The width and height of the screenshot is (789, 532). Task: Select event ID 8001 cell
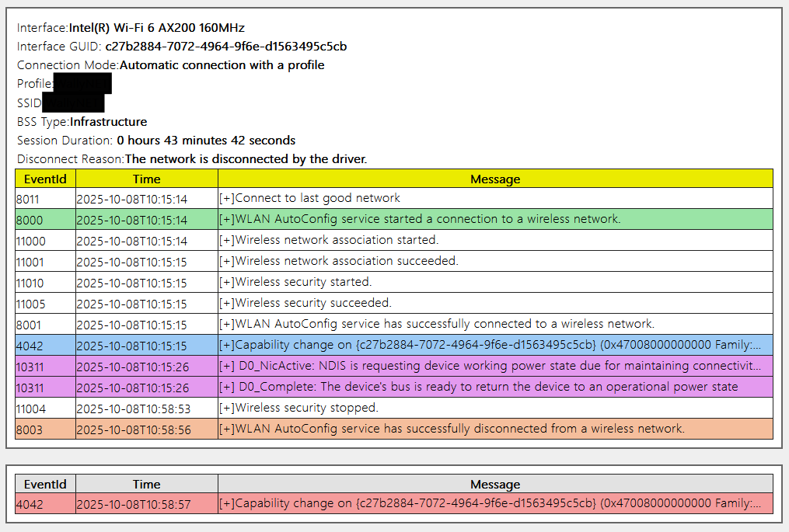(45, 325)
